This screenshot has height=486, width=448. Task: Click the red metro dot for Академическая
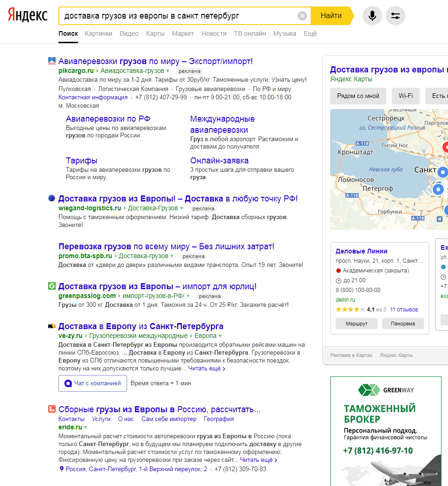(339, 271)
